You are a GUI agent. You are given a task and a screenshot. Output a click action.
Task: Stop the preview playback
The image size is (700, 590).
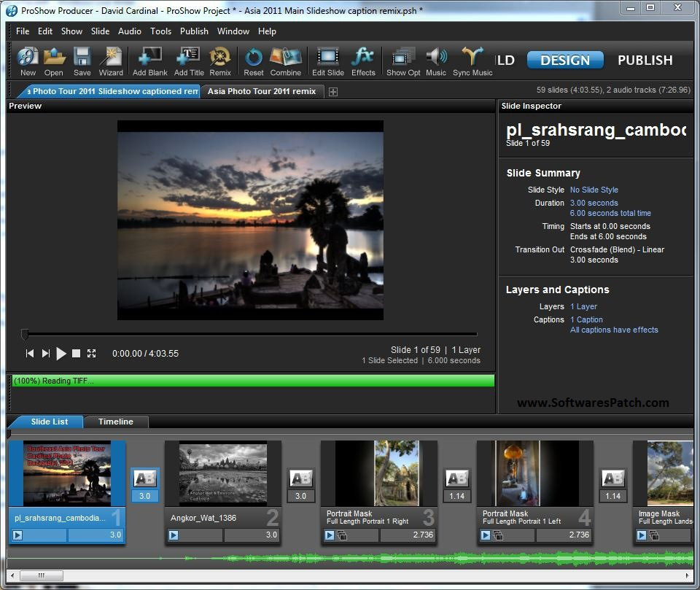(76, 354)
